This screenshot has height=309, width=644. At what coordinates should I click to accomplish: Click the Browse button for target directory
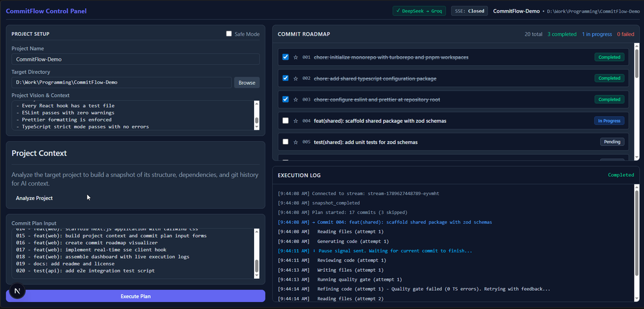(247, 82)
